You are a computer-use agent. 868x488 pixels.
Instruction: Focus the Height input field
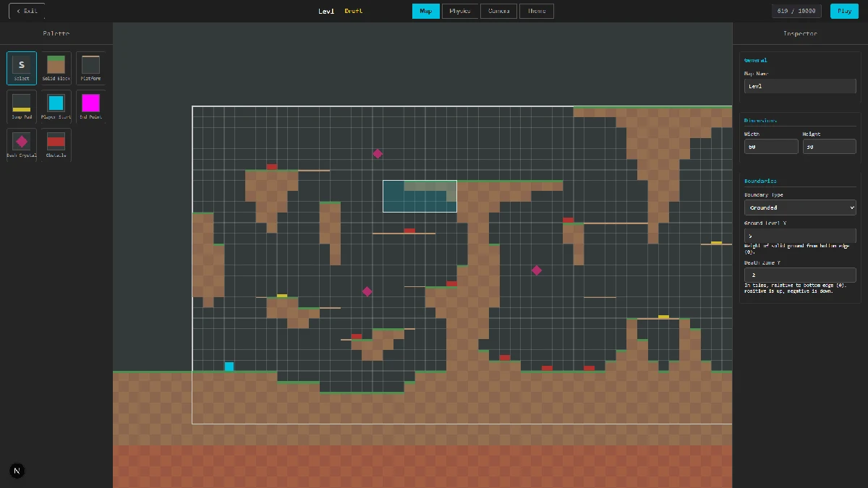coord(829,147)
